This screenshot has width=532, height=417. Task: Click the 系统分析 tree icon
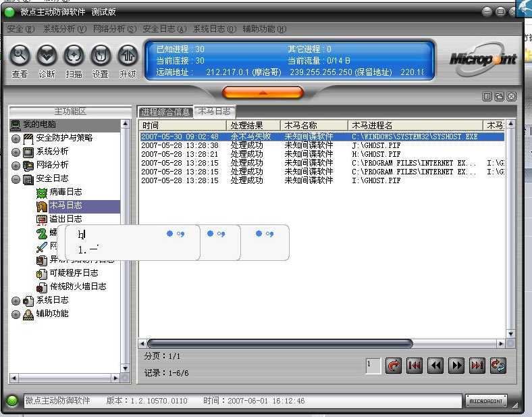pos(28,152)
